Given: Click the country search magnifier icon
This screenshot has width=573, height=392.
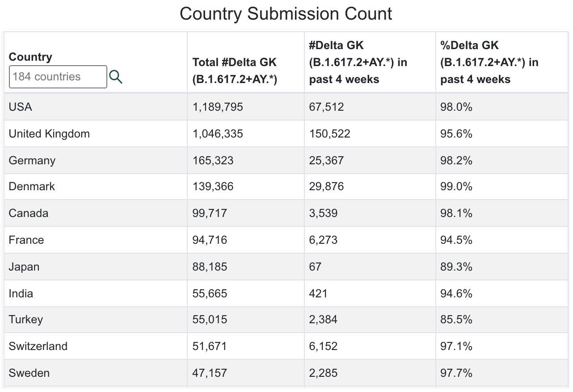Looking at the screenshot, I should click(x=116, y=77).
